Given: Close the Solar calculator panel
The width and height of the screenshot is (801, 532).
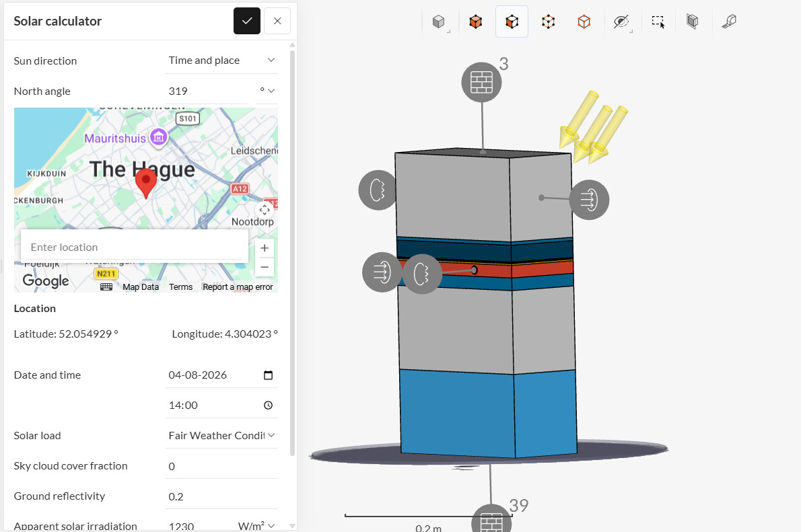Looking at the screenshot, I should pyautogui.click(x=277, y=21).
